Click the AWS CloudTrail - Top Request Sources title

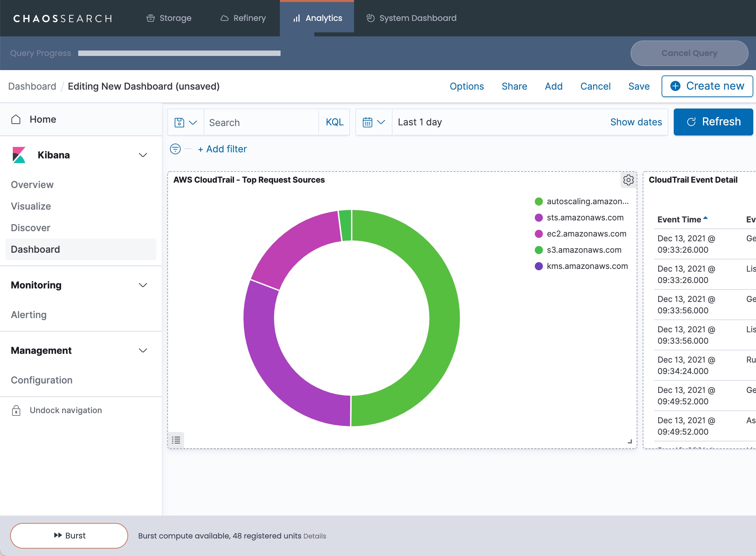point(249,180)
